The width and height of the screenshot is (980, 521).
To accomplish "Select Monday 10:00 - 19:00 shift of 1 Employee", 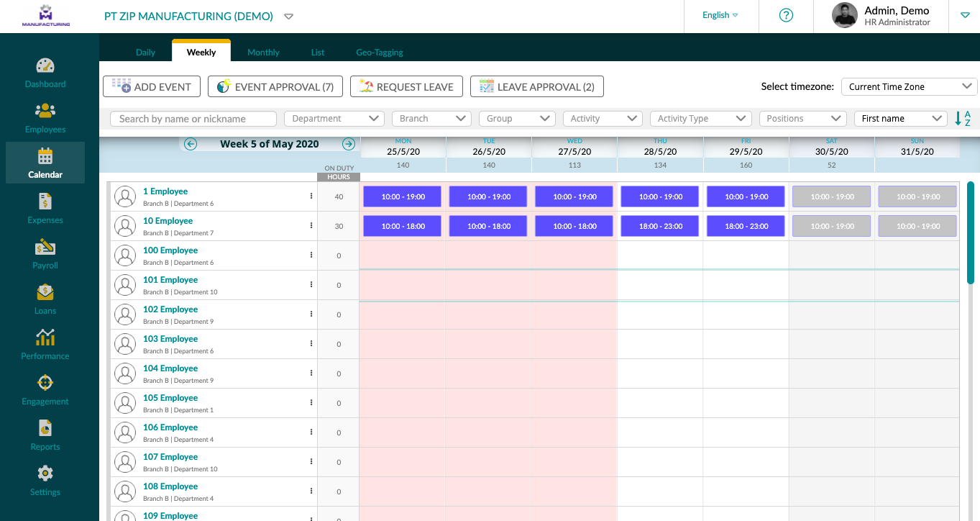I will (x=403, y=196).
